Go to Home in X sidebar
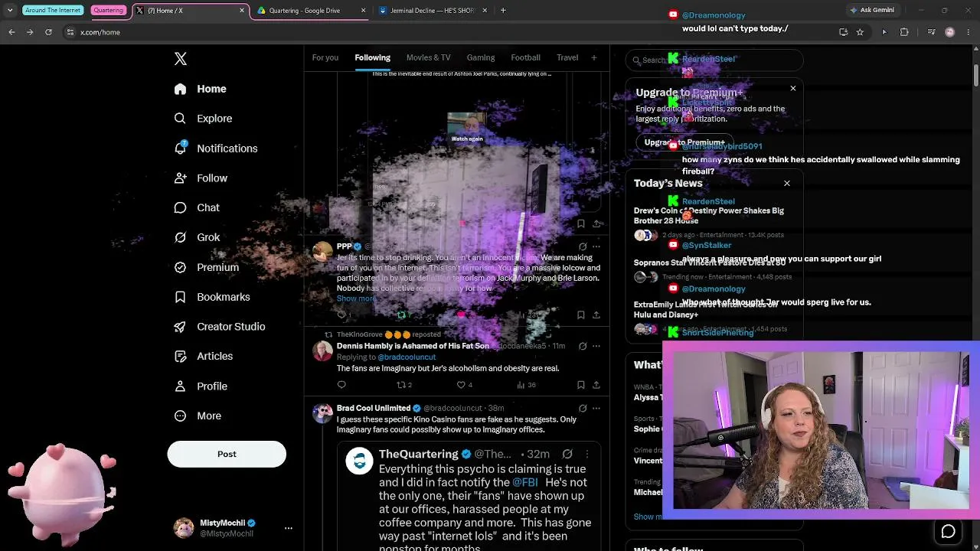 tap(200, 89)
